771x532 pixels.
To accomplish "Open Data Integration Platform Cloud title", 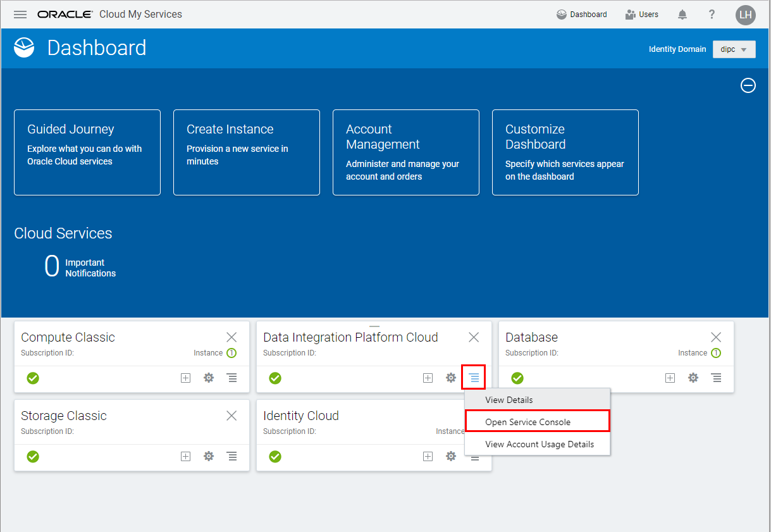I will [x=350, y=337].
